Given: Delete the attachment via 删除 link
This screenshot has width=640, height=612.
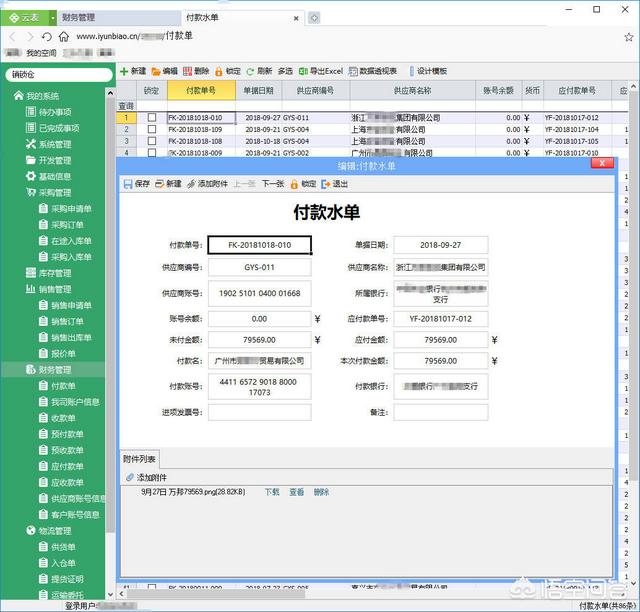Looking at the screenshot, I should tap(321, 492).
